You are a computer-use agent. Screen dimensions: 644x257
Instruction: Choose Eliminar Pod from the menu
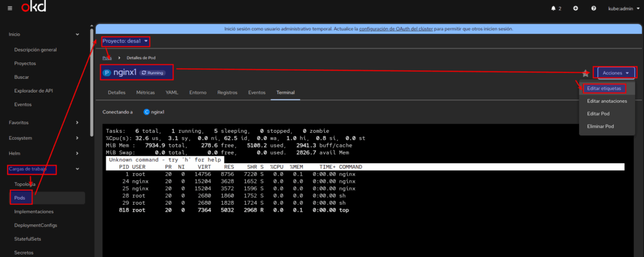tap(601, 126)
